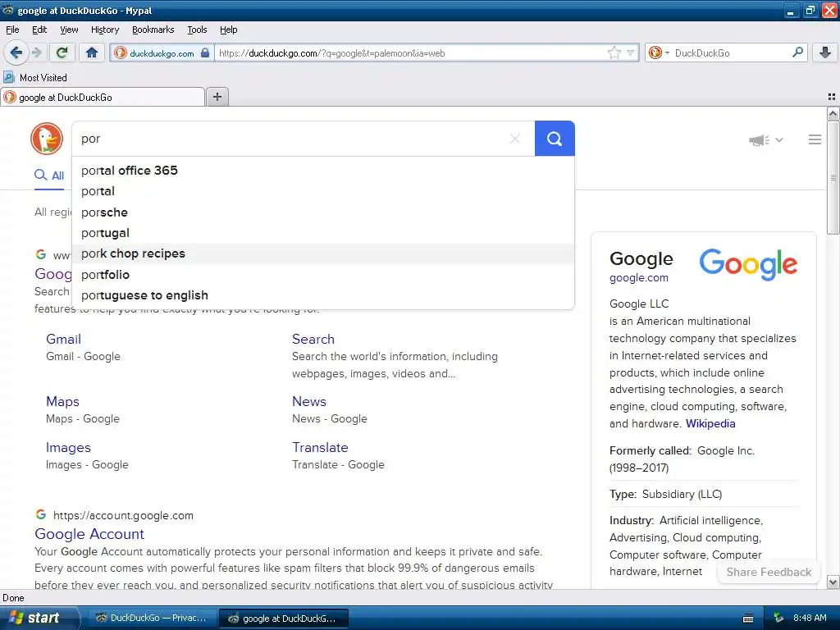840x630 pixels.
Task: Open a new tab with the plus button
Action: pyautogui.click(x=217, y=97)
